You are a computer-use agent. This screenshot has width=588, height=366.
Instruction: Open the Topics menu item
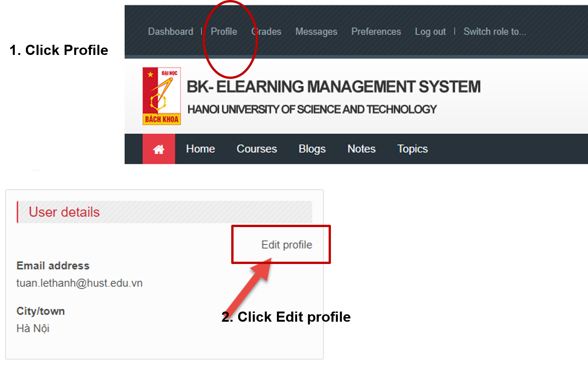tap(413, 149)
